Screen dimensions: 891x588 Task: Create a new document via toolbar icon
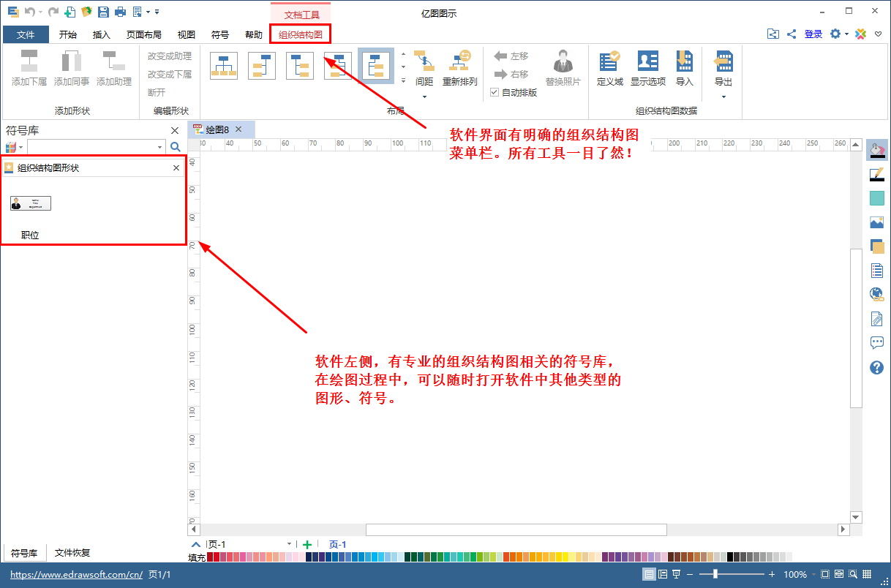click(x=69, y=12)
